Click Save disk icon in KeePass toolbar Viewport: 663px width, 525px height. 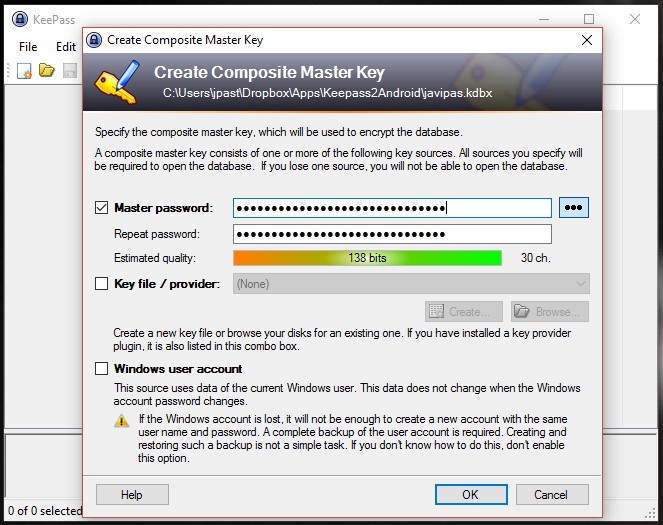coord(70,70)
